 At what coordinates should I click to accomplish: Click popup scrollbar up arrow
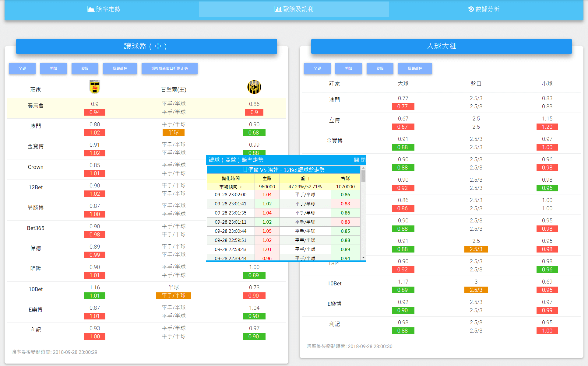tap(363, 168)
